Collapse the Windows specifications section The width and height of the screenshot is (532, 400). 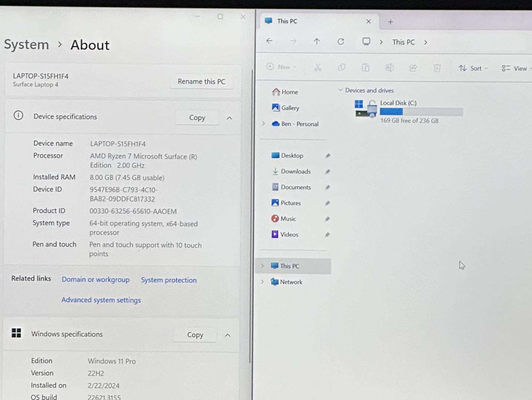[227, 335]
